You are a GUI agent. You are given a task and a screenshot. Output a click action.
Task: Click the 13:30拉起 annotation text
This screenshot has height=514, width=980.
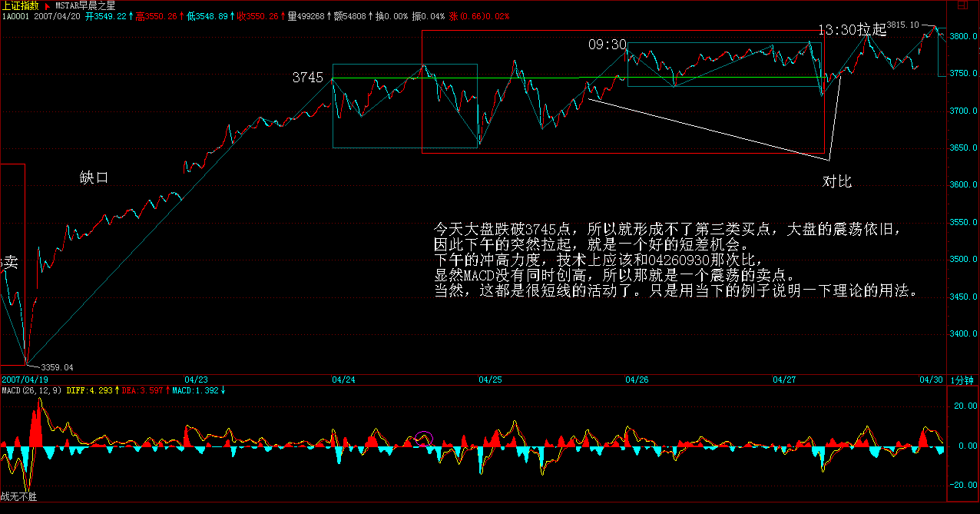point(851,30)
